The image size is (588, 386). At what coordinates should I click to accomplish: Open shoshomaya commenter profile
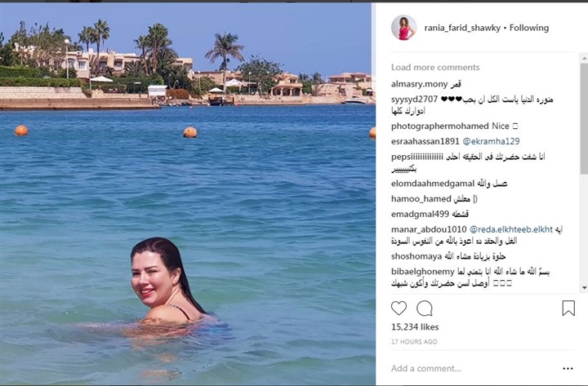coord(416,256)
